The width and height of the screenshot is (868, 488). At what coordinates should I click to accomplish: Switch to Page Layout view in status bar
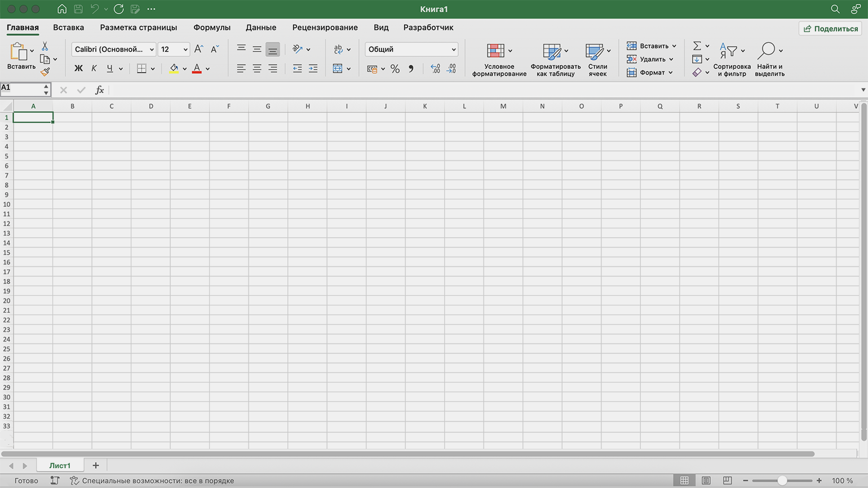(706, 481)
